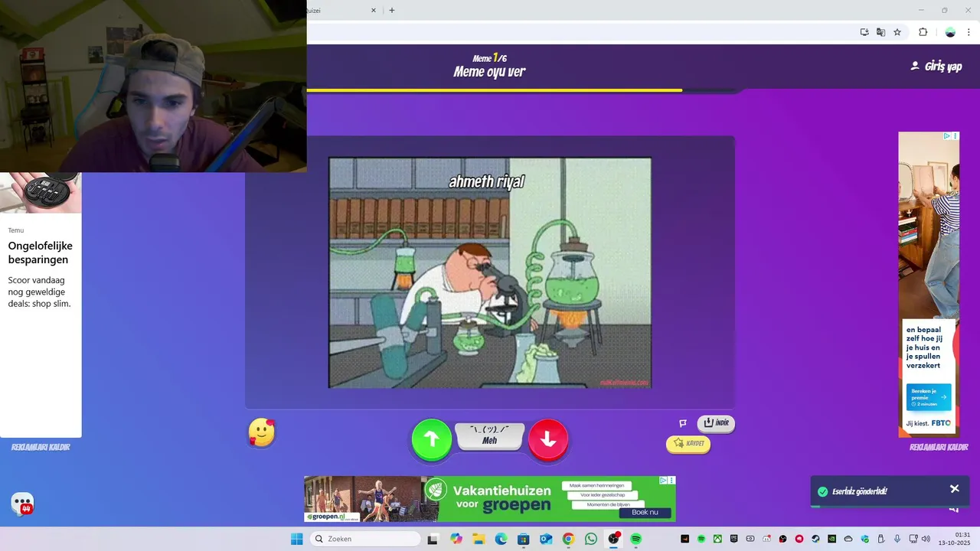Viewport: 980px width, 551px height.
Task: Downvote the meme with red arrow
Action: (548, 439)
